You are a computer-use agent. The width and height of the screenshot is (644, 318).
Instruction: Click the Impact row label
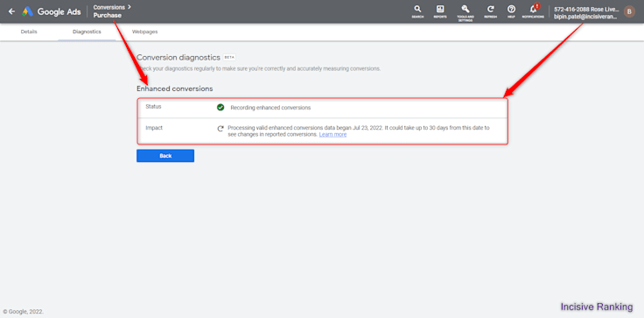tap(154, 128)
